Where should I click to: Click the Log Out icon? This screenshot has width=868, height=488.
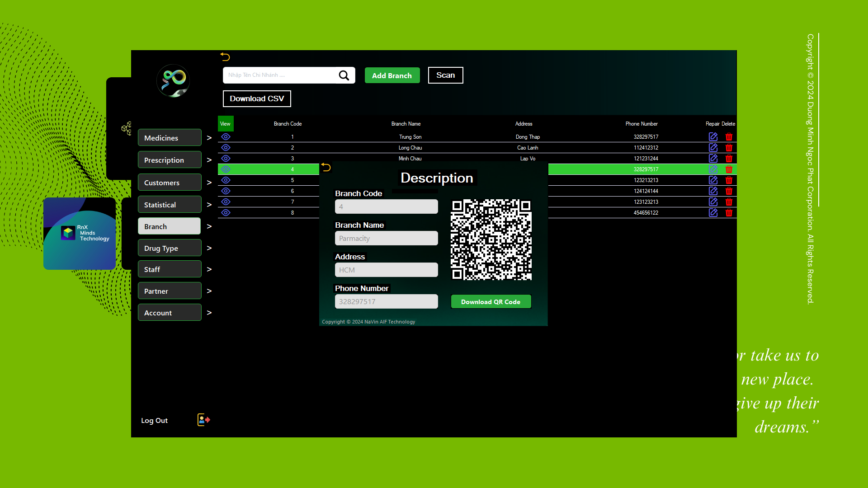[203, 420]
